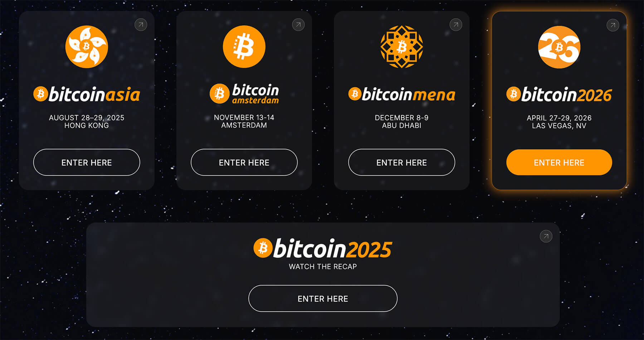Click the round 26 Bitcoin emblem

(559, 47)
